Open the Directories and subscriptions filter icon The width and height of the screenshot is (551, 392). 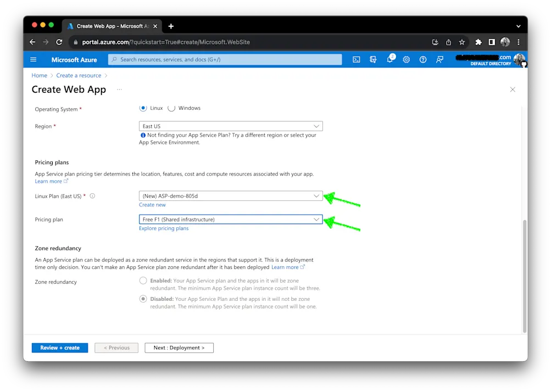pyautogui.click(x=374, y=59)
